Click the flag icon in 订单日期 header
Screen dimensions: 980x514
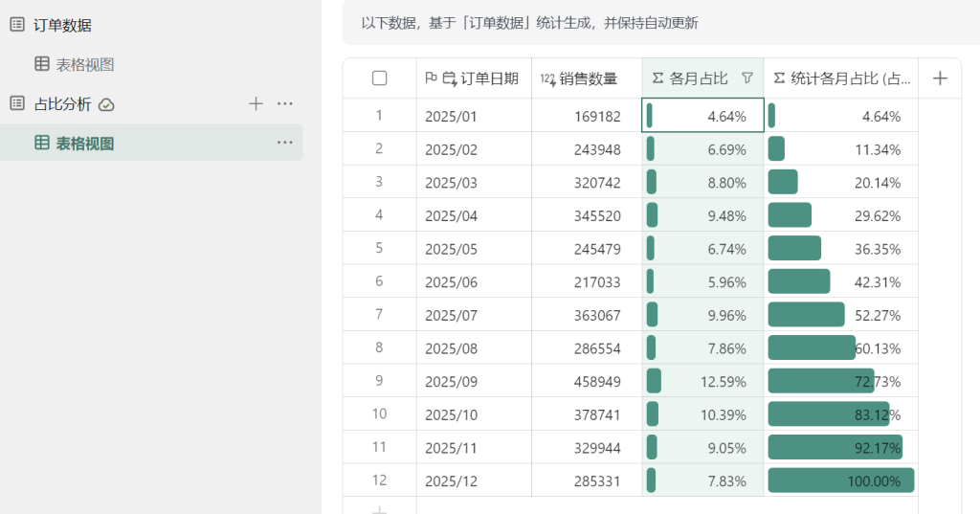pos(431,78)
